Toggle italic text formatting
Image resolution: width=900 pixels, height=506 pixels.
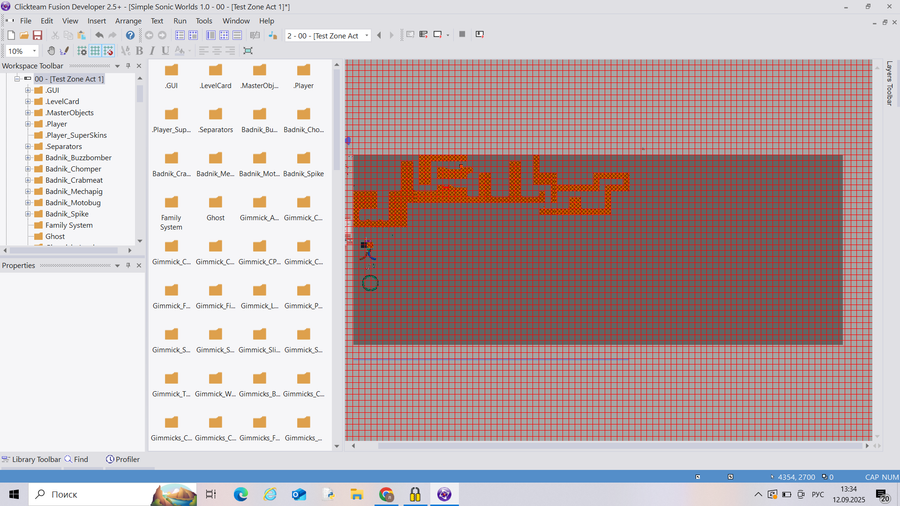(x=152, y=51)
